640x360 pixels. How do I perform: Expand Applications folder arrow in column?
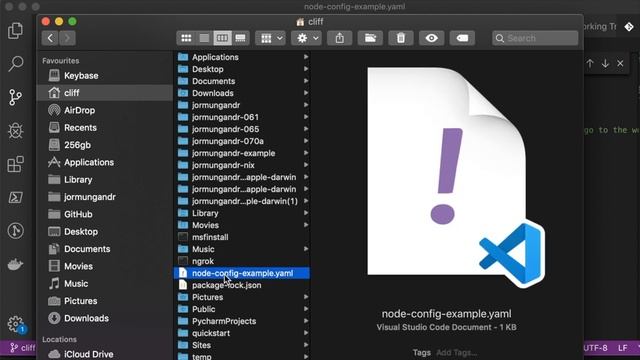306,57
